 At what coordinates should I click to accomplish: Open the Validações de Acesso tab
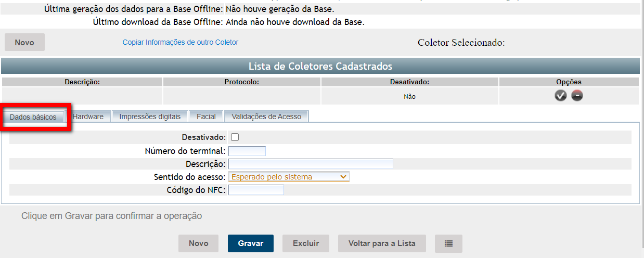pyautogui.click(x=266, y=117)
